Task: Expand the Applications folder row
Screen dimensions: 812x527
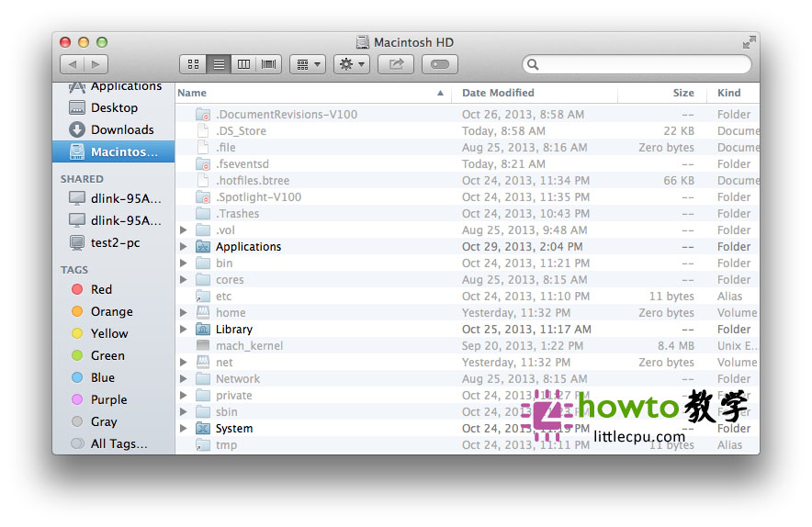Action: pos(184,246)
